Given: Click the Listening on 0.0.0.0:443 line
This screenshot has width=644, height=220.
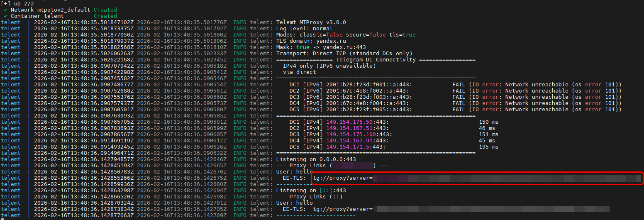Looking at the screenshot, I should 316,159.
